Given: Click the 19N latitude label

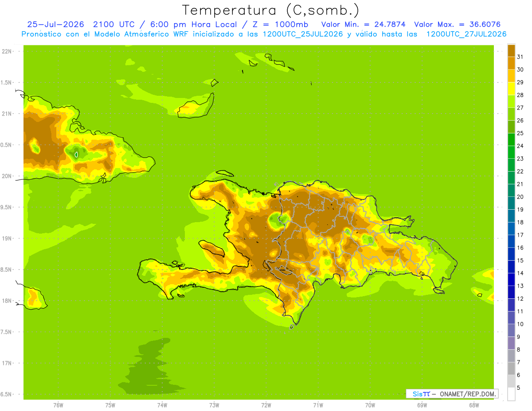Looking at the screenshot, I should (7, 238).
